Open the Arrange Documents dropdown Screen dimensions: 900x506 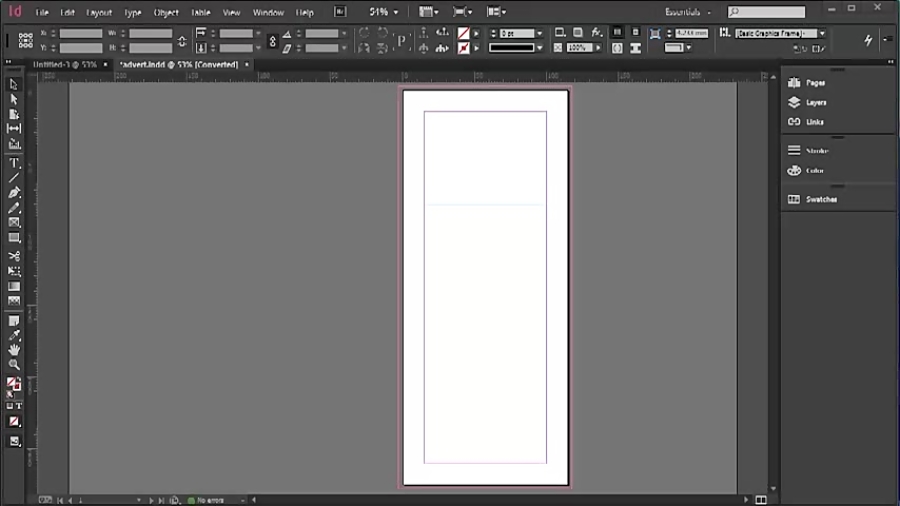click(496, 11)
